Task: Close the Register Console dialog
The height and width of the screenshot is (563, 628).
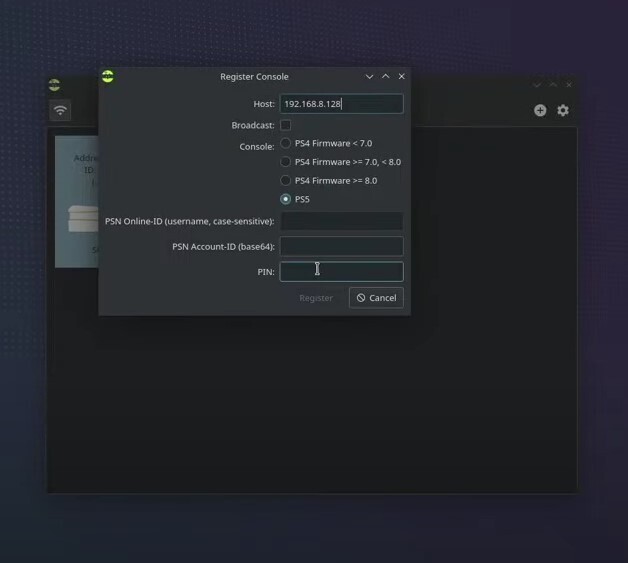Action: tap(401, 76)
